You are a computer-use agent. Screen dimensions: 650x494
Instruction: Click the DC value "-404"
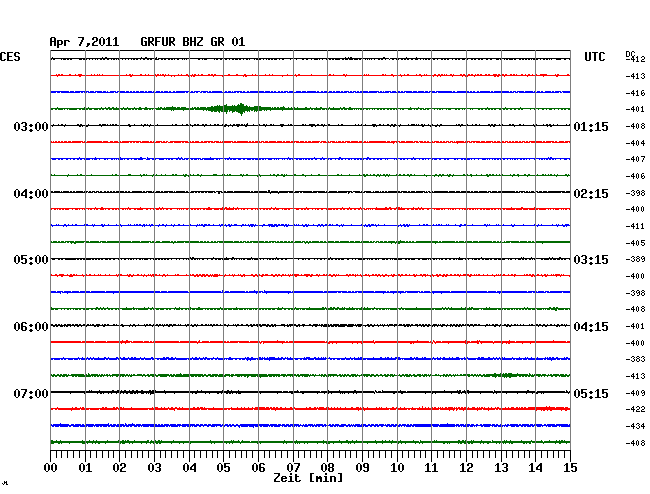point(635,143)
